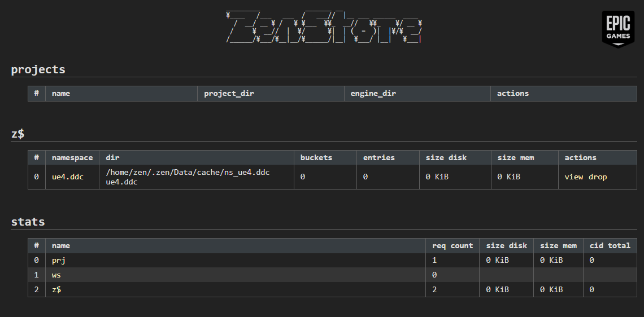Click the ZenStore ASCII art banner
This screenshot has width=644, height=317.
pyautogui.click(x=324, y=28)
